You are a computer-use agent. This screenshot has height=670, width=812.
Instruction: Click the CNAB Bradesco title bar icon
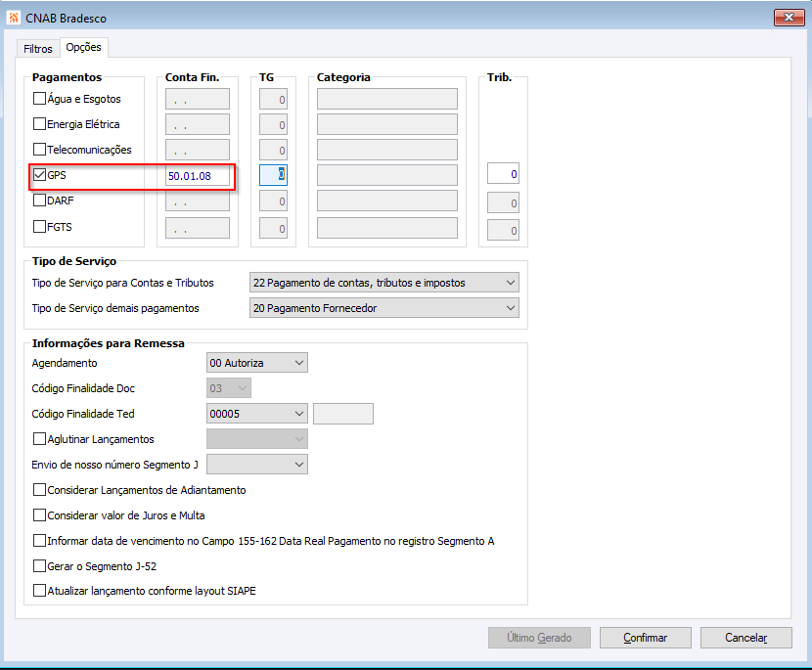click(14, 18)
